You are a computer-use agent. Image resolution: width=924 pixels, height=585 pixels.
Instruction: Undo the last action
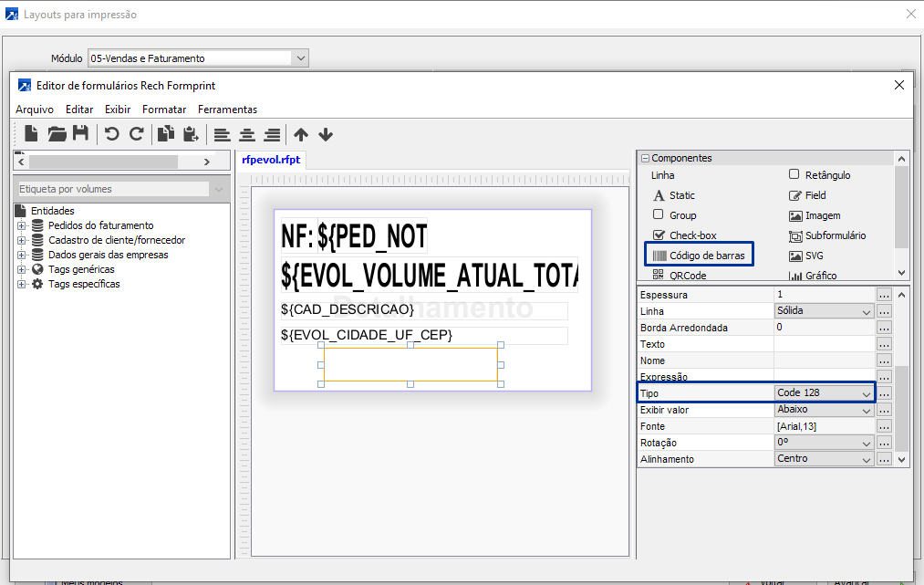[x=111, y=134]
